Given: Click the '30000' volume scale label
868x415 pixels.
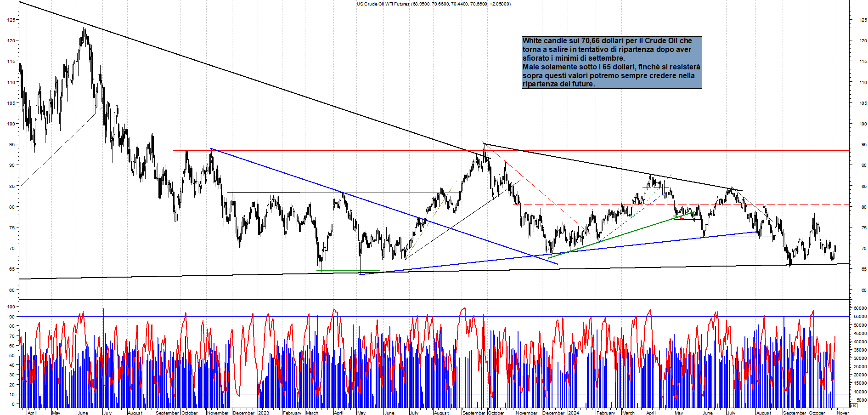Looking at the screenshot, I should [x=860, y=358].
